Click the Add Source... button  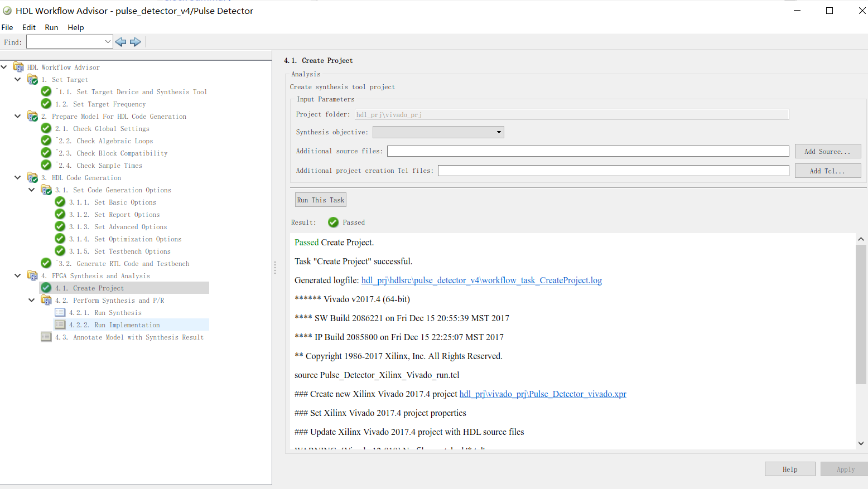point(828,151)
